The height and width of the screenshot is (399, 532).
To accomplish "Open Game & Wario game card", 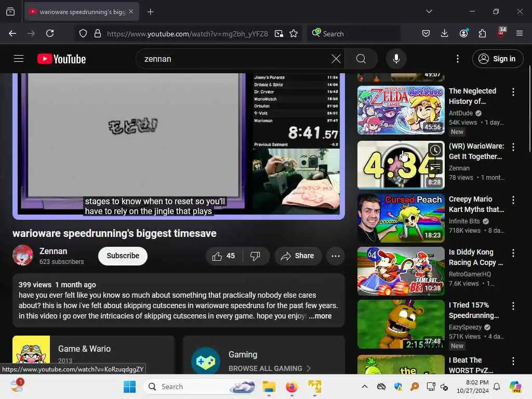I will point(94,355).
